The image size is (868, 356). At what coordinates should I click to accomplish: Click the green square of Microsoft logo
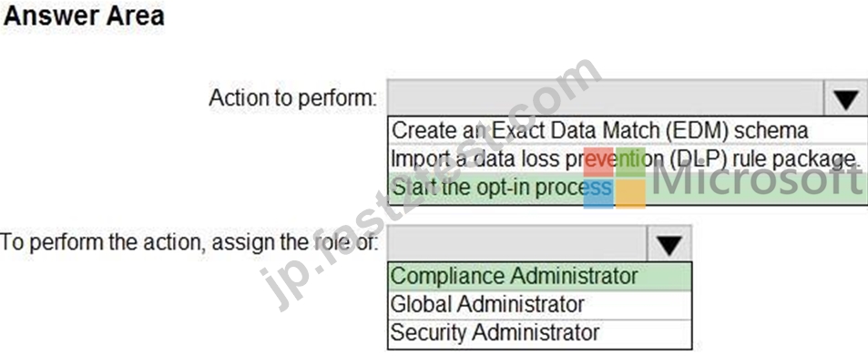pyautogui.click(x=630, y=162)
